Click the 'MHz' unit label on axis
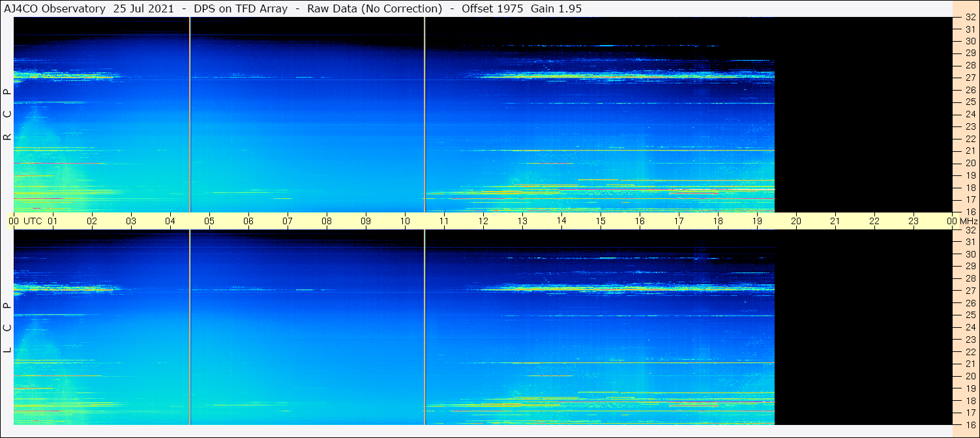Screen dimensions: 980x438 968,221
